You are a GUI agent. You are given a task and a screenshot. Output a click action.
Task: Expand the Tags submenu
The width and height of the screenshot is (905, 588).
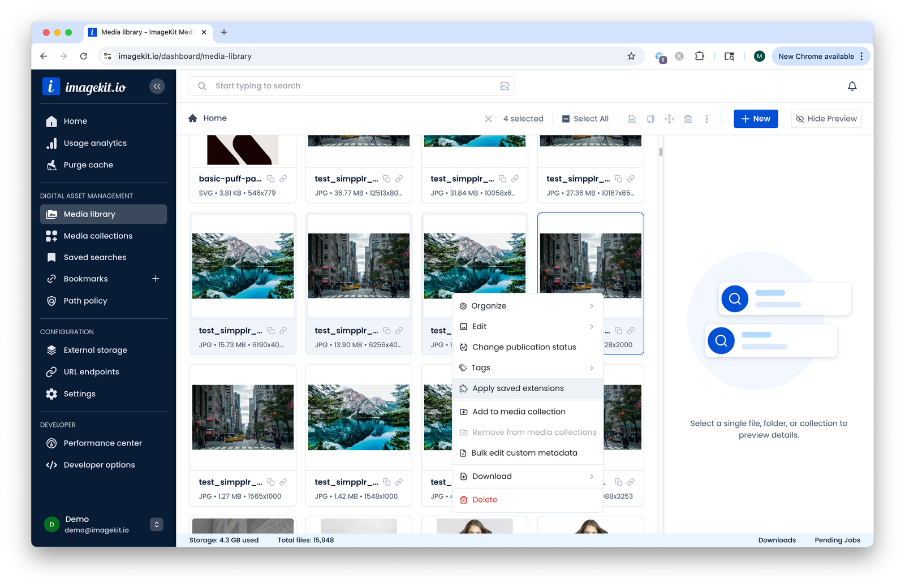pos(528,367)
